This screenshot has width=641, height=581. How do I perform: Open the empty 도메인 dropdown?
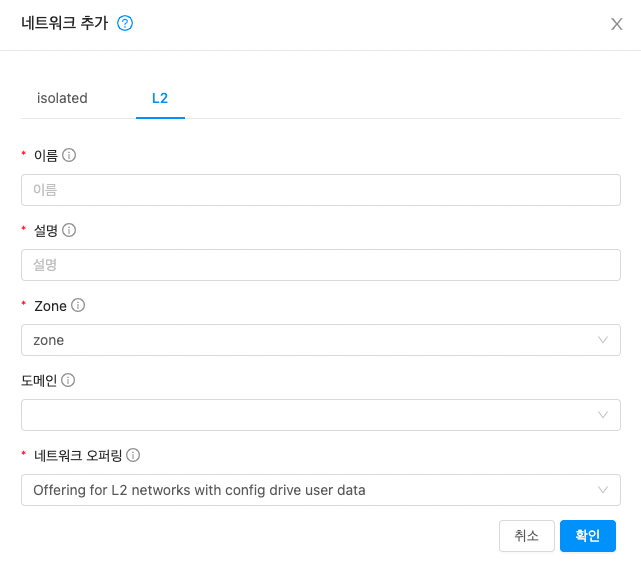321,415
